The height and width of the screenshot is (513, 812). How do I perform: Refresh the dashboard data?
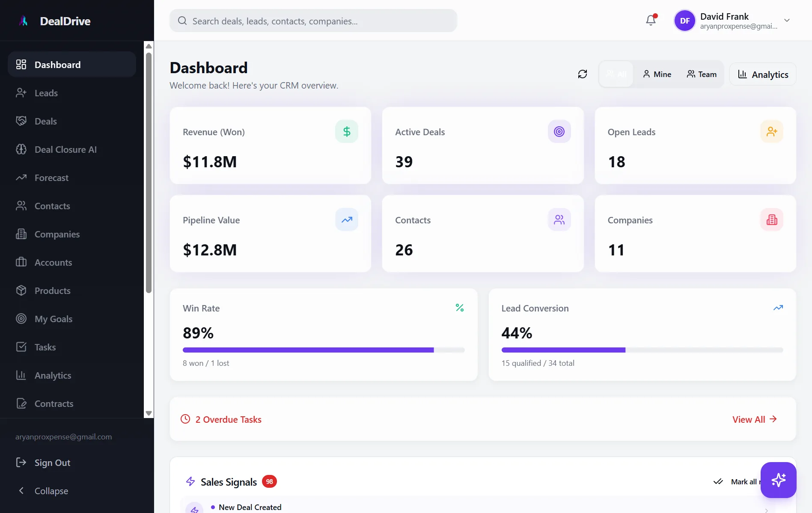tap(582, 74)
